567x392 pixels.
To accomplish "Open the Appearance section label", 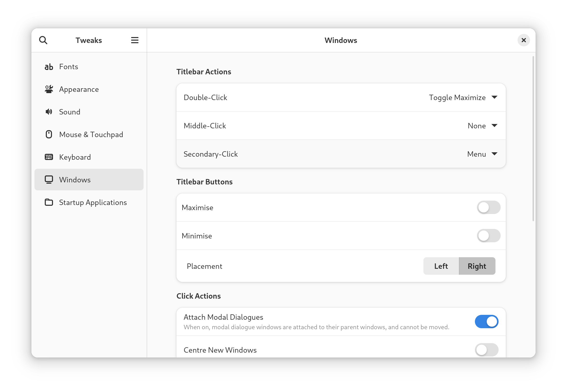I will [79, 89].
